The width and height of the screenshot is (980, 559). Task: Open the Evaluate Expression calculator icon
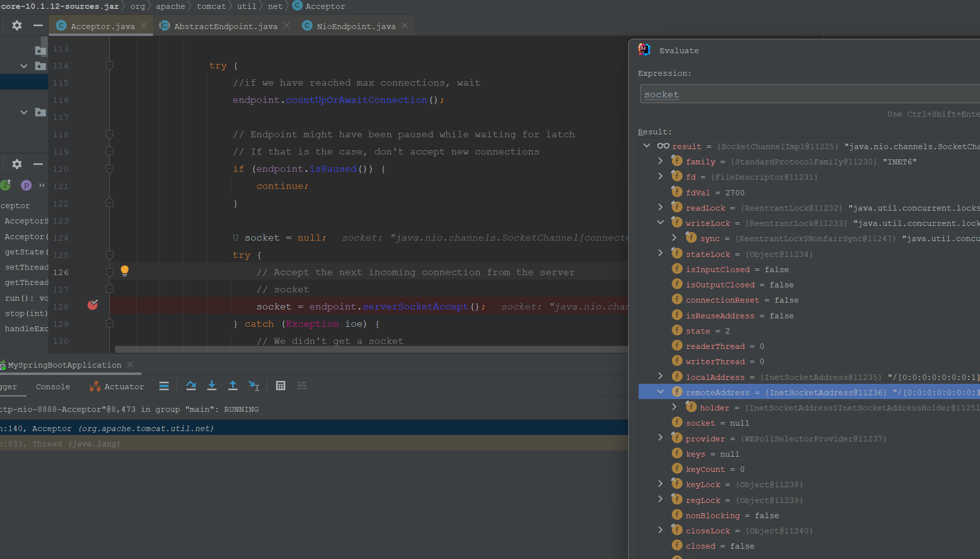pyautogui.click(x=280, y=386)
